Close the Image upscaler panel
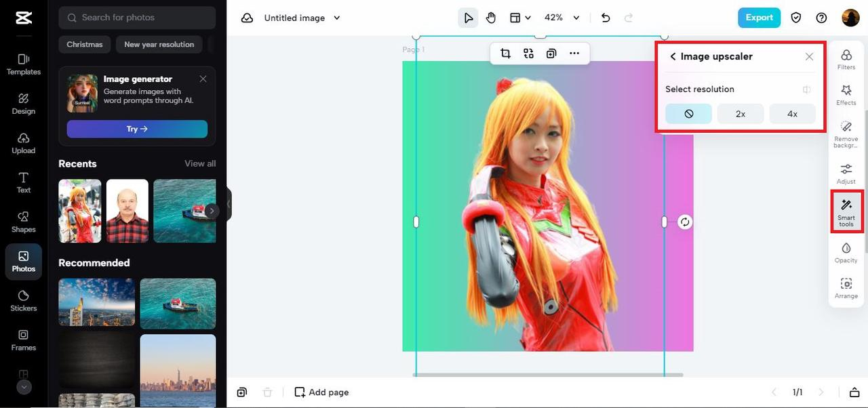The image size is (868, 408). pos(809,57)
